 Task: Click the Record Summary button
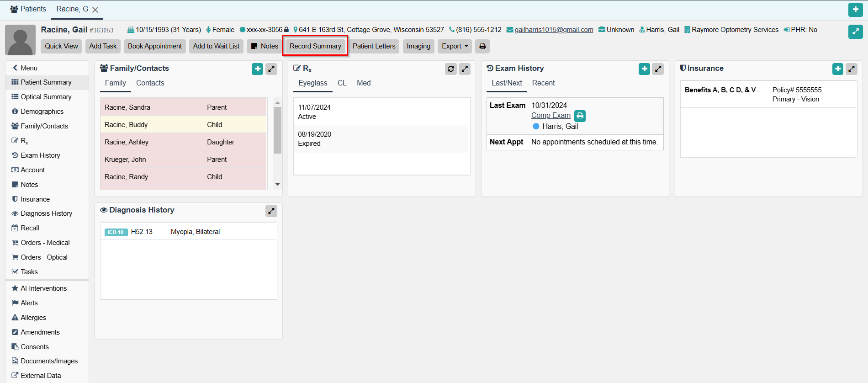coord(315,46)
